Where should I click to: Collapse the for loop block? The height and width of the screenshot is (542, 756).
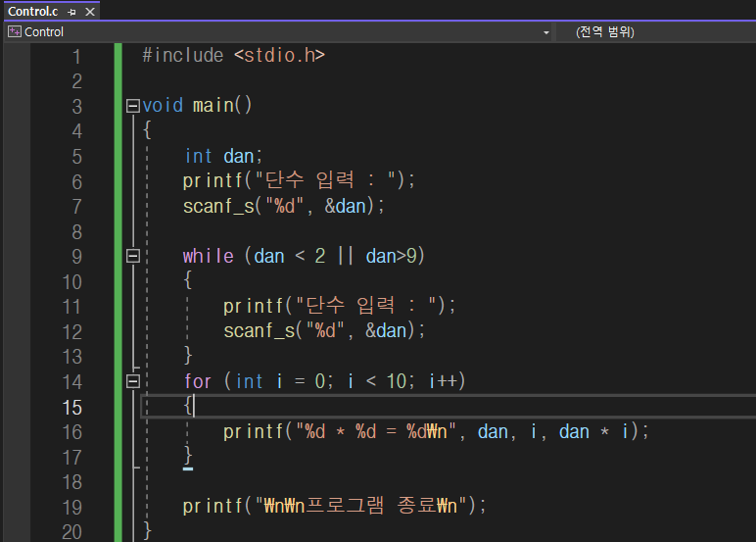click(x=133, y=381)
